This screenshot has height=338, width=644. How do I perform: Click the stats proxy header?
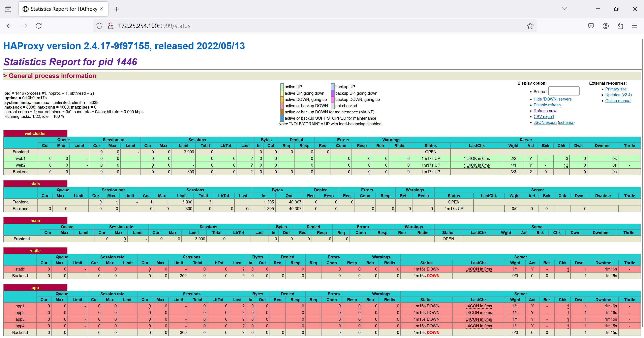point(35,184)
